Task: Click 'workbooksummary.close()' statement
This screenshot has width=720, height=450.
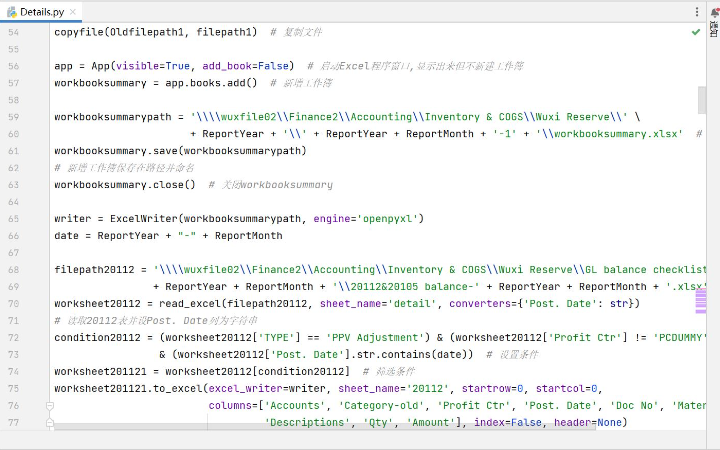Action: 125,185
